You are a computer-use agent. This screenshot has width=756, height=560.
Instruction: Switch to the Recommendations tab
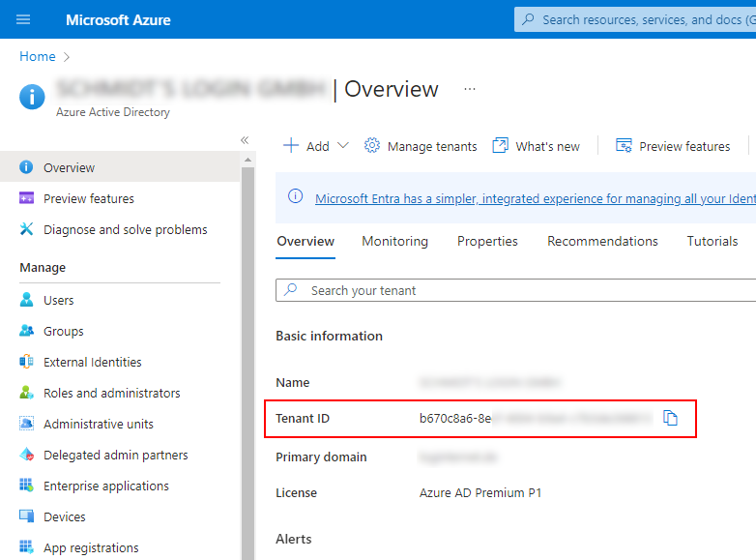(x=602, y=241)
